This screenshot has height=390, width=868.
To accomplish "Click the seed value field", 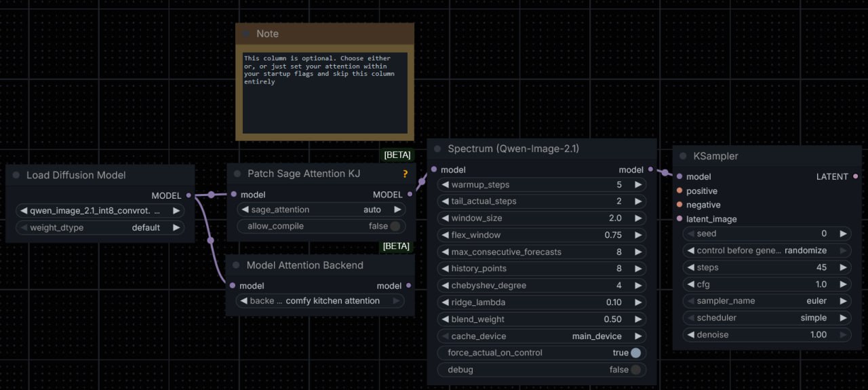I will (766, 233).
